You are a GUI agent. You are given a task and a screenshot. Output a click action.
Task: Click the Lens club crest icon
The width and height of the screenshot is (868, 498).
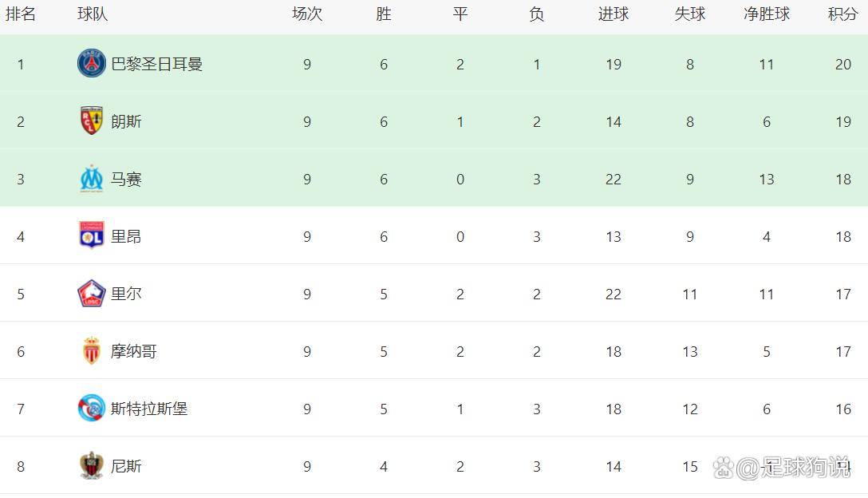(92, 121)
